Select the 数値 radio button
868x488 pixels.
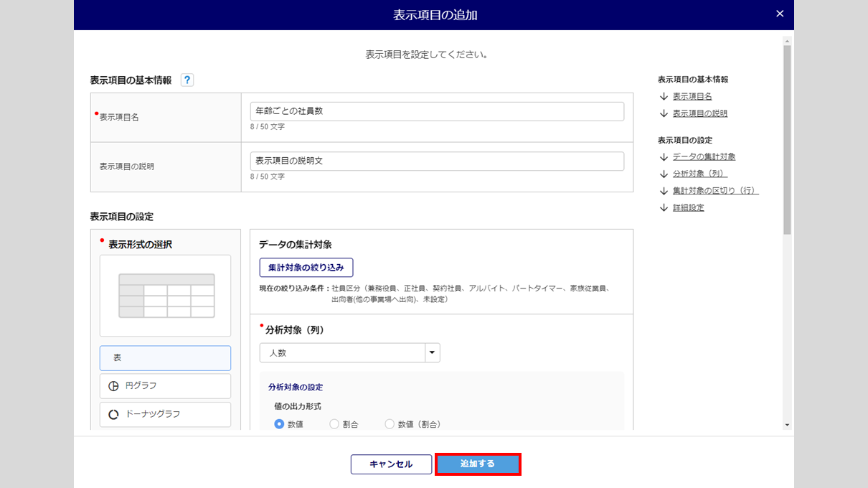click(280, 424)
